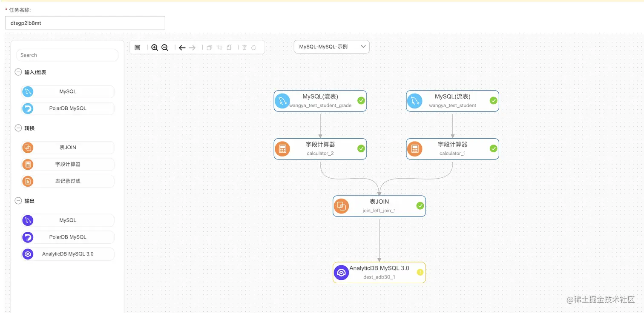Select the dest_adb30_1 node
This screenshot has height=313, width=644.
coord(379,272)
